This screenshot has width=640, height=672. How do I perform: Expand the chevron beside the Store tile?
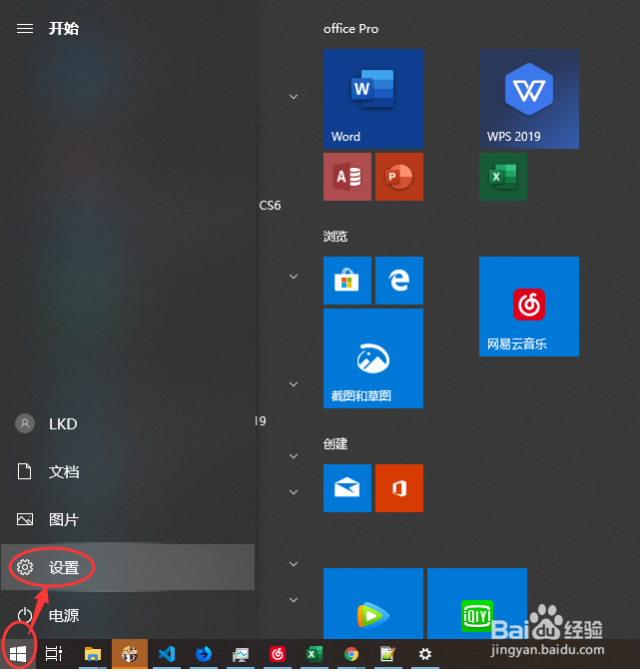pos(294,277)
